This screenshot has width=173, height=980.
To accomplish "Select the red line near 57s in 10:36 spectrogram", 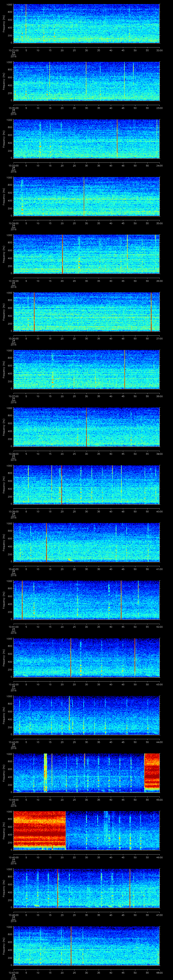I will [151, 312].
